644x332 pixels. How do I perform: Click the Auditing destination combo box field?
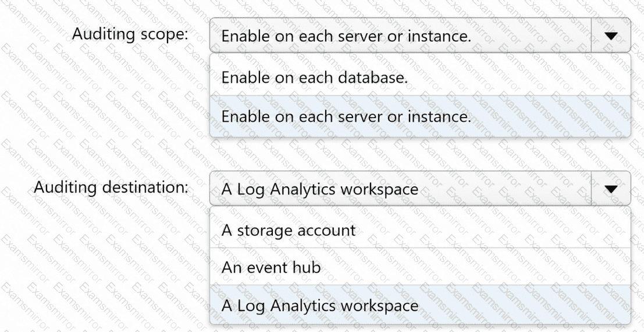coord(420,188)
